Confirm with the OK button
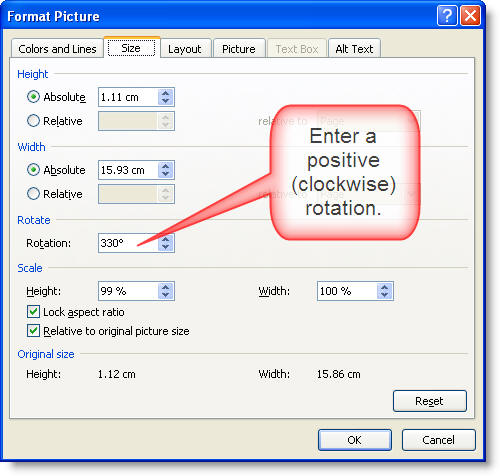The width and height of the screenshot is (500, 476). coord(355,440)
